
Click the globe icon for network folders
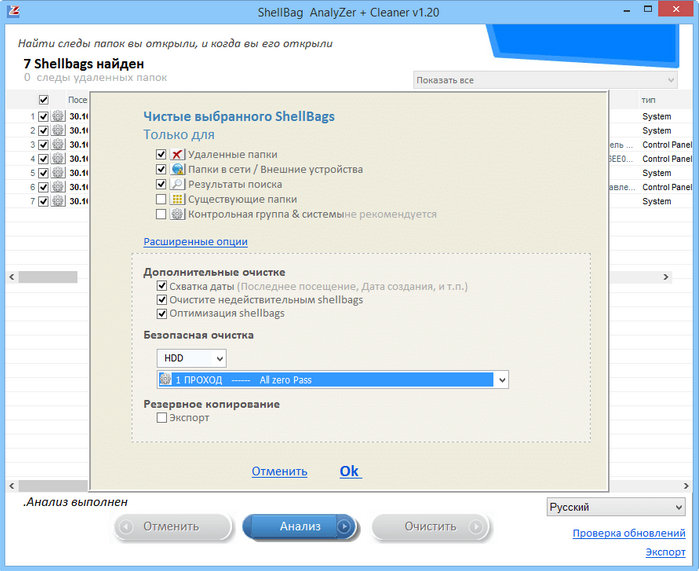tap(177, 169)
